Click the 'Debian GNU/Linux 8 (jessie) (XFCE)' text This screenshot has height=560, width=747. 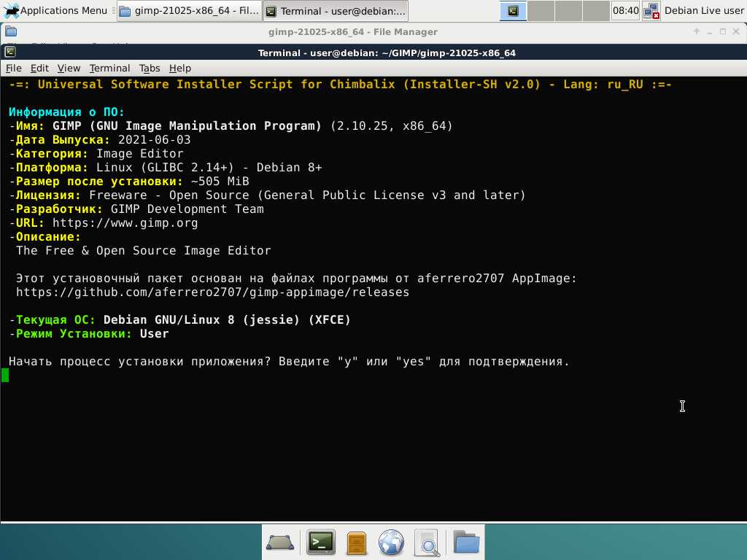point(227,319)
